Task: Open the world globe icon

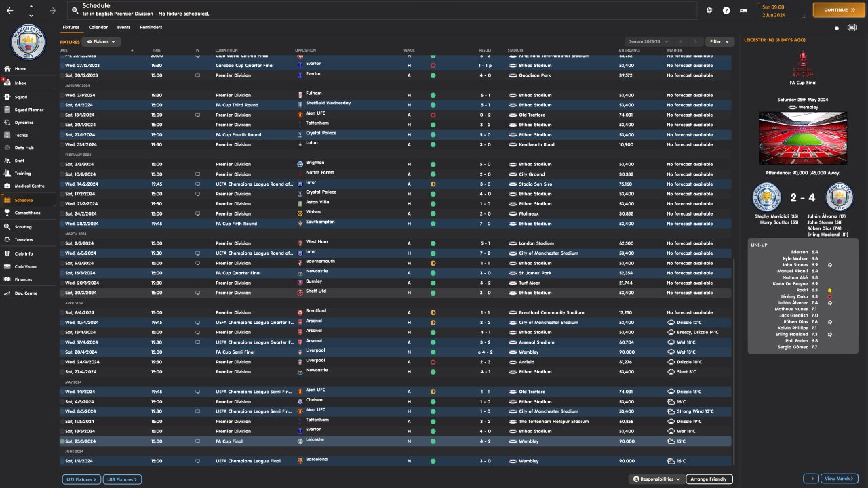Action: [709, 10]
